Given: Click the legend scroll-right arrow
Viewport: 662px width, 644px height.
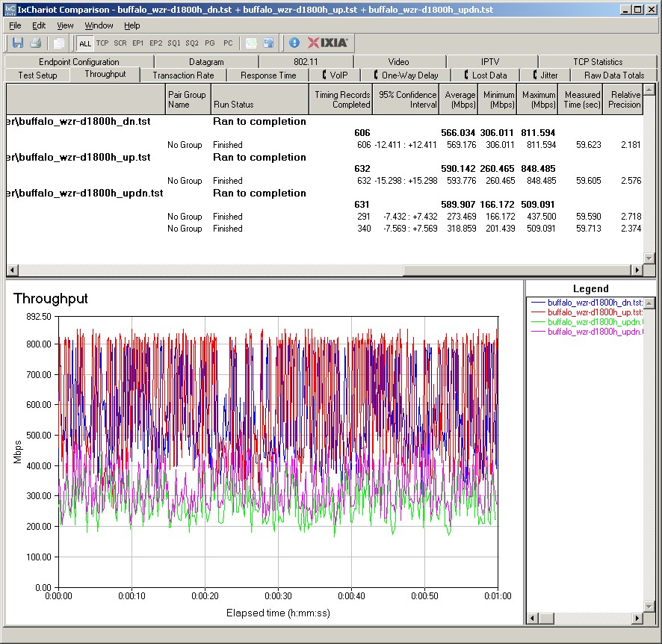Looking at the screenshot, I should (x=637, y=619).
